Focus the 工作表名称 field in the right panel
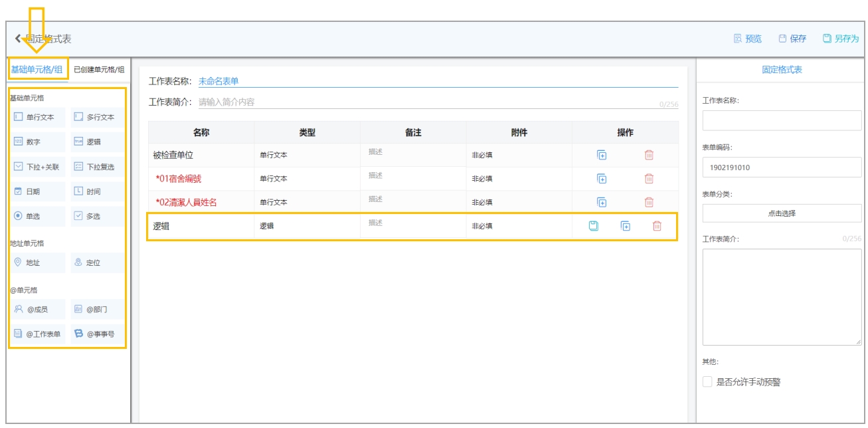This screenshot has width=868, height=428. tap(782, 121)
